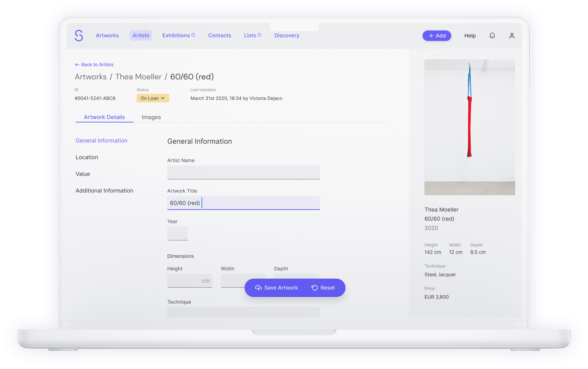Click inside the Artwork Title field
The width and height of the screenshot is (588, 369).
point(244,203)
